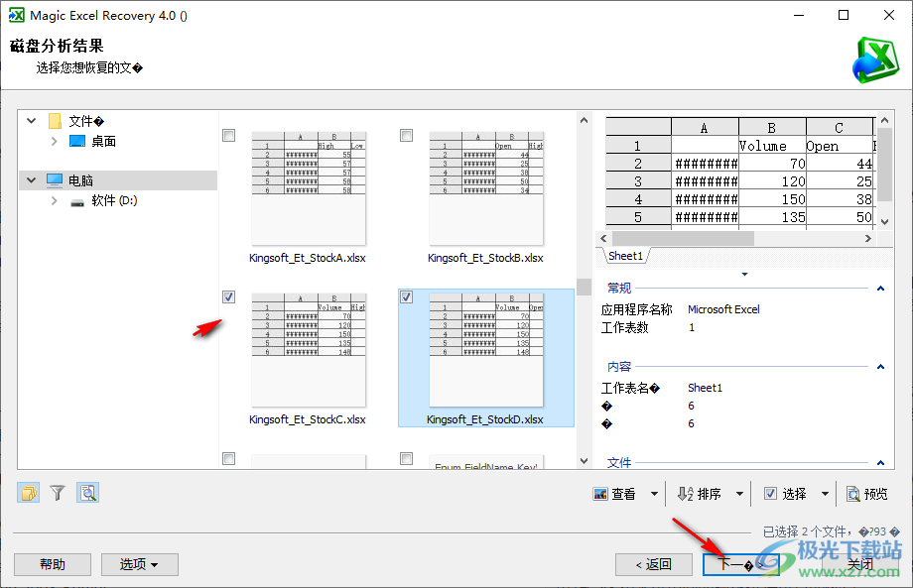The width and height of the screenshot is (913, 588).
Task: Click the 帮助 help button
Action: [52, 563]
